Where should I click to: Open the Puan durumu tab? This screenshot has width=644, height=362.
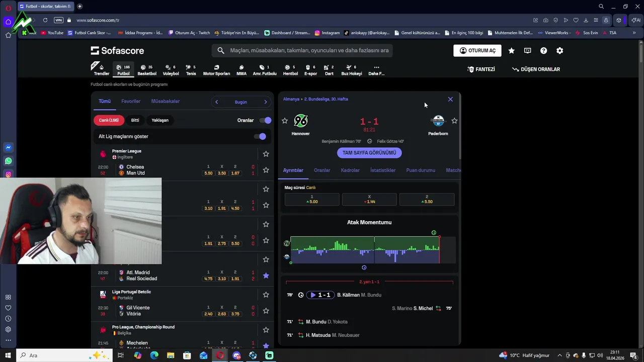(x=421, y=170)
